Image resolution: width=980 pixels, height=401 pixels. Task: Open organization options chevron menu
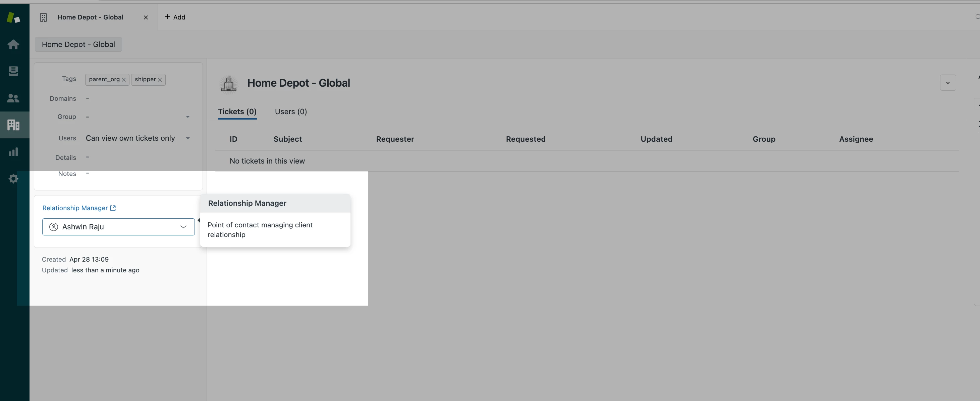(x=948, y=83)
